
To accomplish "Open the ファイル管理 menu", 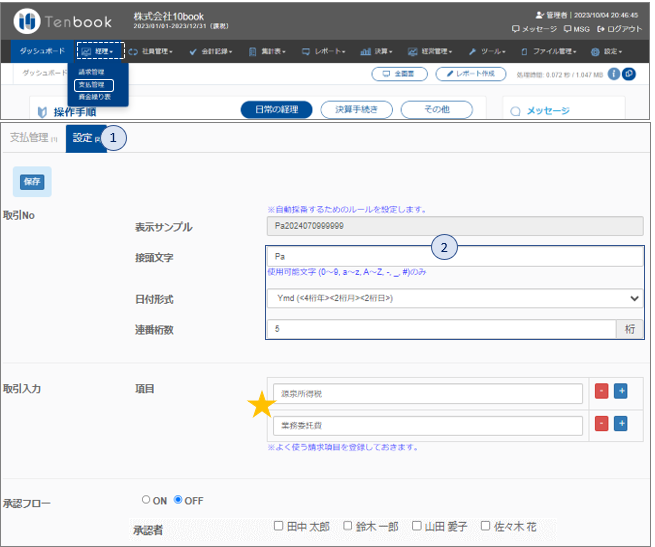I will 549,51.
